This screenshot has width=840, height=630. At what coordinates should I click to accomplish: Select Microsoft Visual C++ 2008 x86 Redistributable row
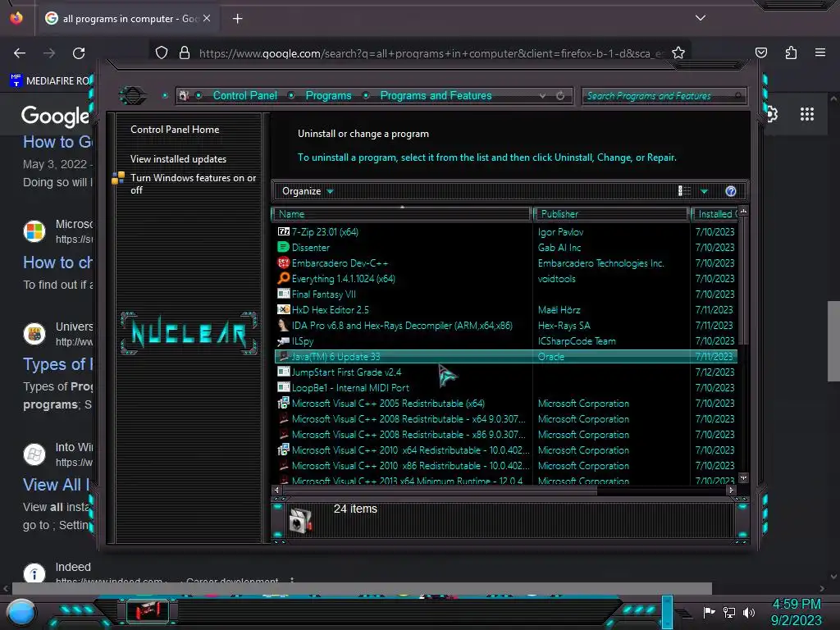[505, 435]
